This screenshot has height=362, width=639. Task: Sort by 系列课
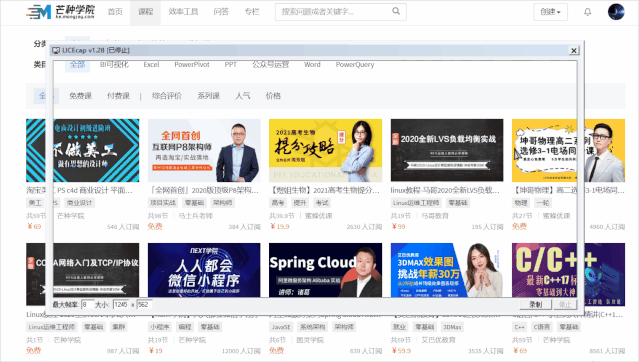click(x=209, y=96)
